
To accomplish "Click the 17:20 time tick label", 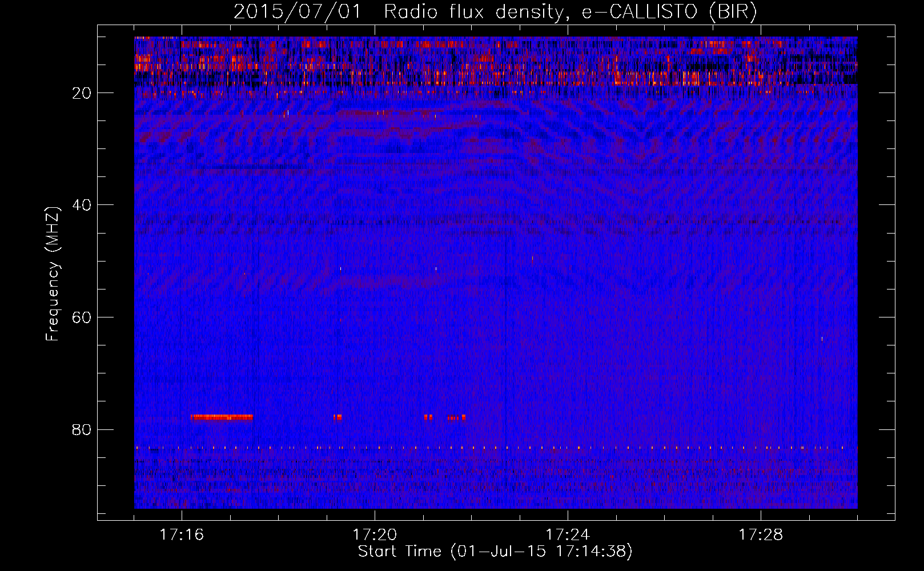I will (x=375, y=535).
